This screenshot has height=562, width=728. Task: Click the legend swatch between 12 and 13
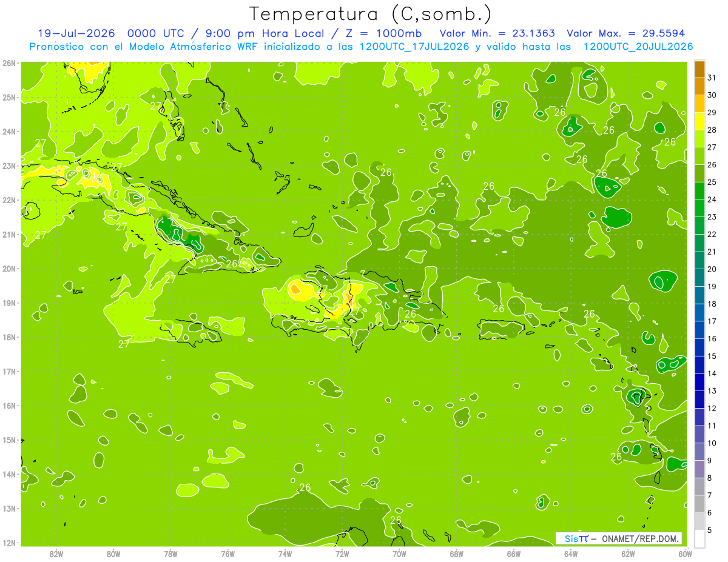point(699,400)
